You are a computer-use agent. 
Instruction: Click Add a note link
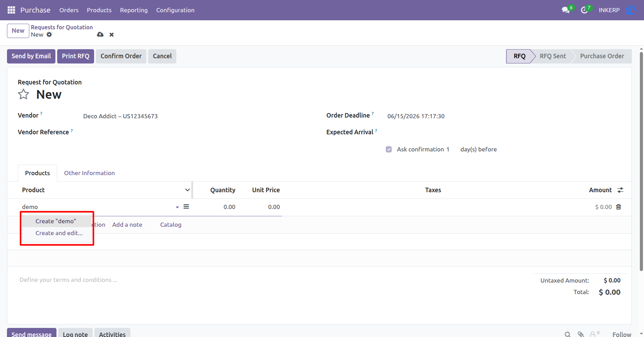coord(127,225)
